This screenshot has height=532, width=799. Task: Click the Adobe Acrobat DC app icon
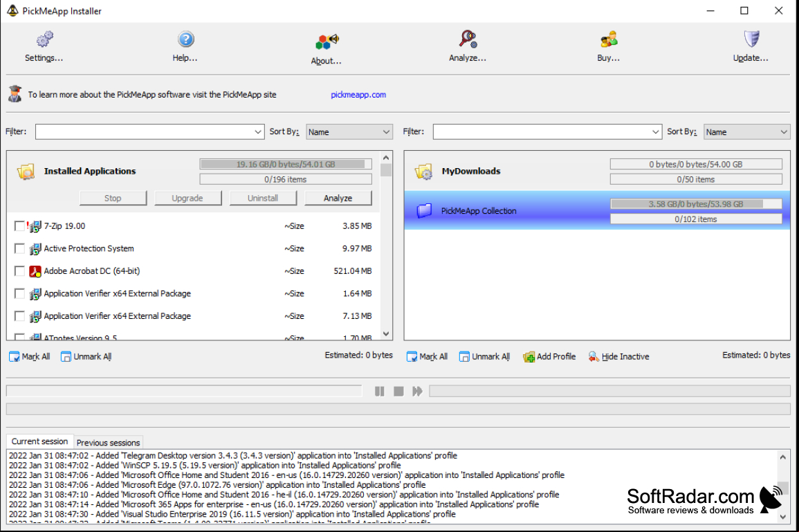35,271
